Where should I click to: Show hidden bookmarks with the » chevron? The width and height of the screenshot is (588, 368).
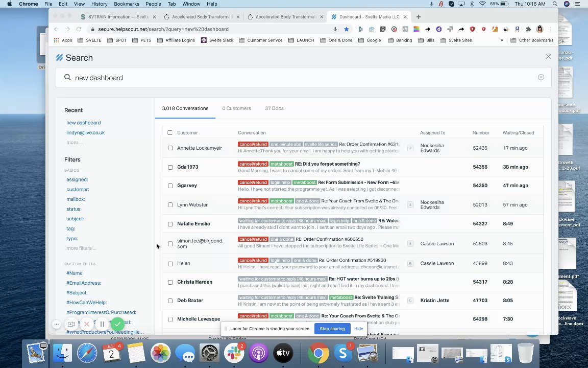502,40
